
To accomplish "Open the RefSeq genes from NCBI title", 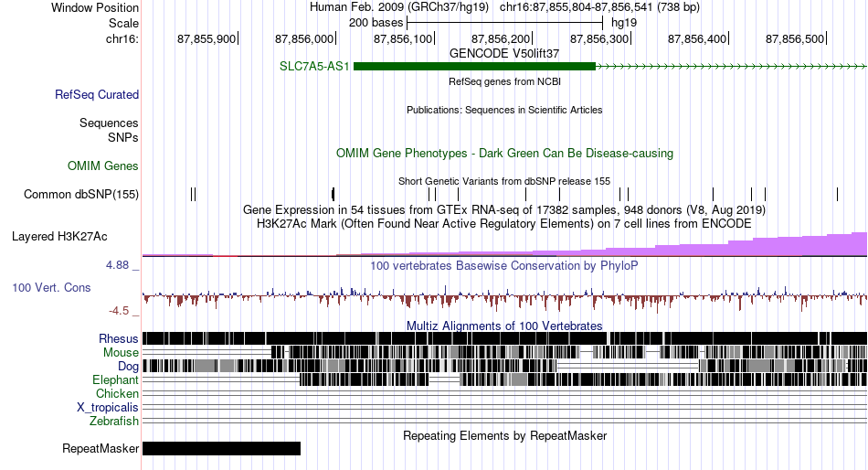I will tap(504, 81).
